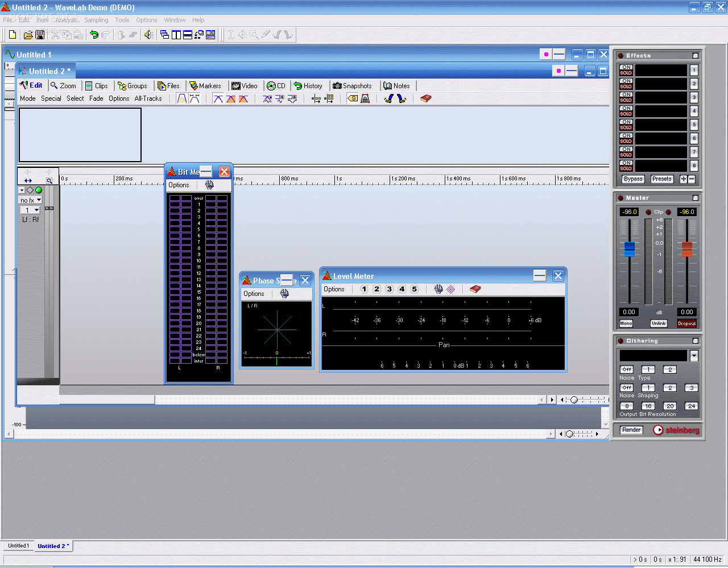Click the green undo arrow in main toolbar
728x568 pixels.
[94, 35]
